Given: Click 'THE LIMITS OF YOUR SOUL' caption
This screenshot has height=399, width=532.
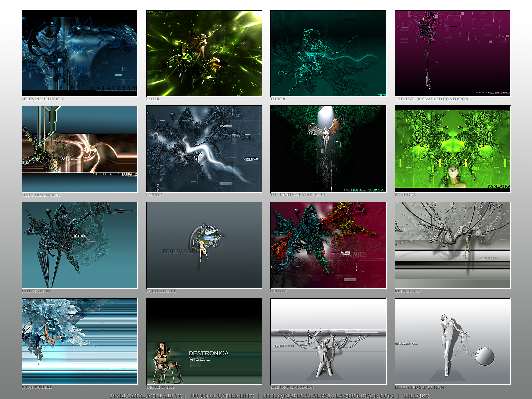Looking at the screenshot, I should [x=298, y=195].
